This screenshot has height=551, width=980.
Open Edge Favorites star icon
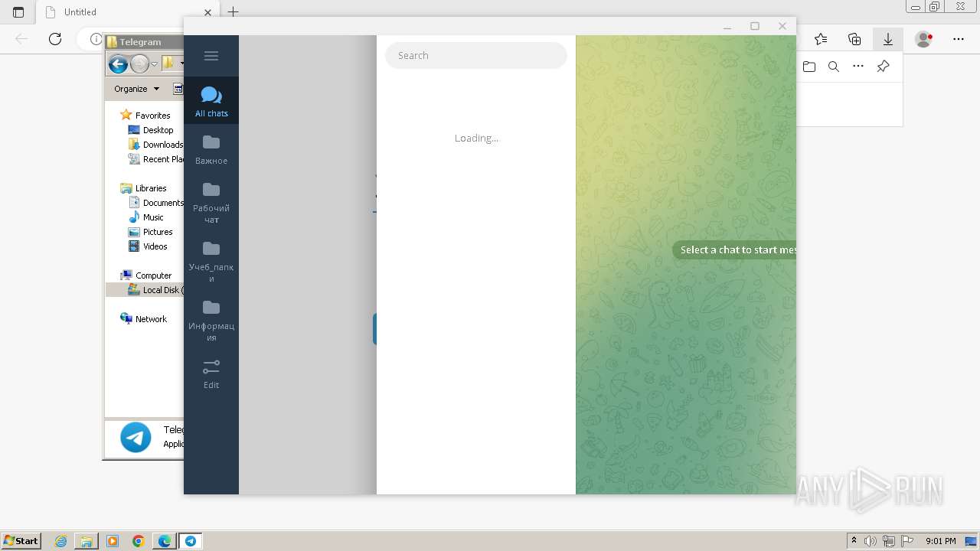click(x=821, y=39)
